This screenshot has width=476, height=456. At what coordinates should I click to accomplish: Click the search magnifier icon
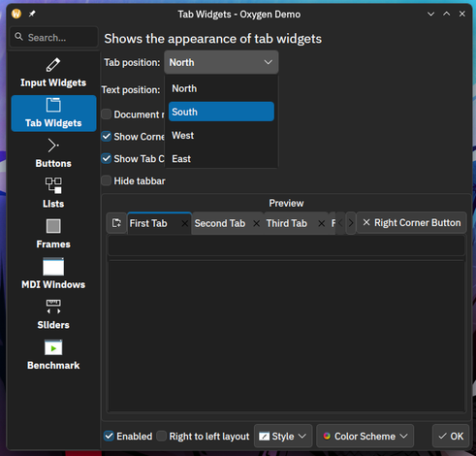pos(18,37)
